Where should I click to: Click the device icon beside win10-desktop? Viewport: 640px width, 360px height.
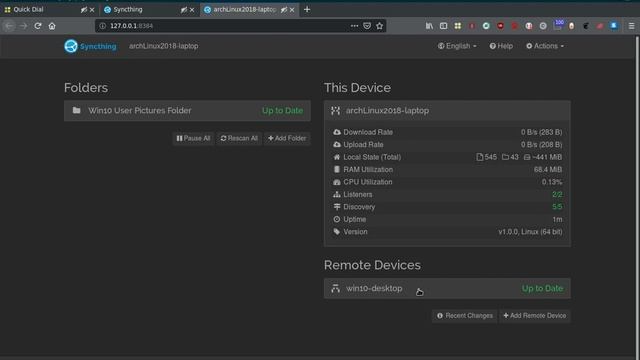coord(336,288)
